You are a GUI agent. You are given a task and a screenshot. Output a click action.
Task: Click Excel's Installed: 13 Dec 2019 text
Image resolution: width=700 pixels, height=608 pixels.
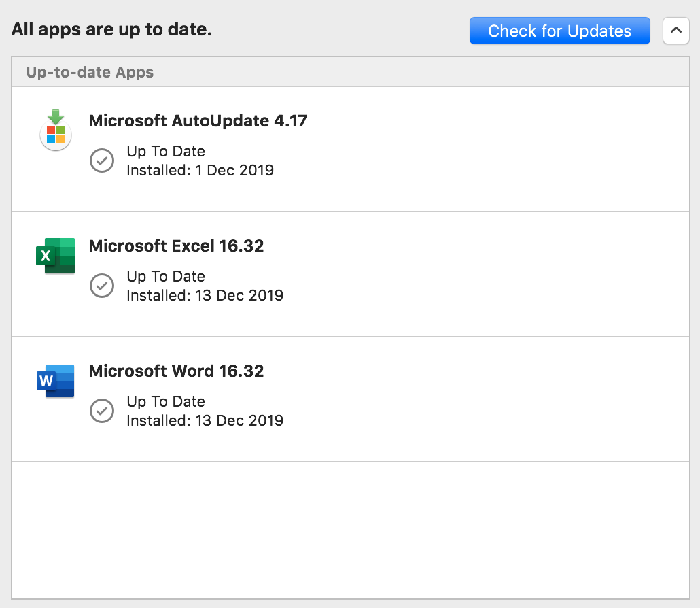205,295
